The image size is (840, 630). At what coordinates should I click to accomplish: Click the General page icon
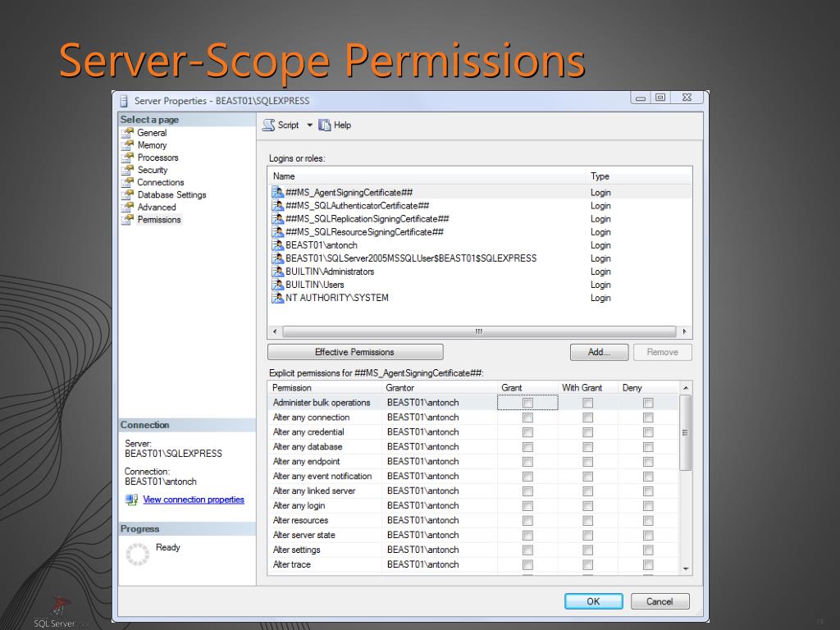[x=127, y=133]
